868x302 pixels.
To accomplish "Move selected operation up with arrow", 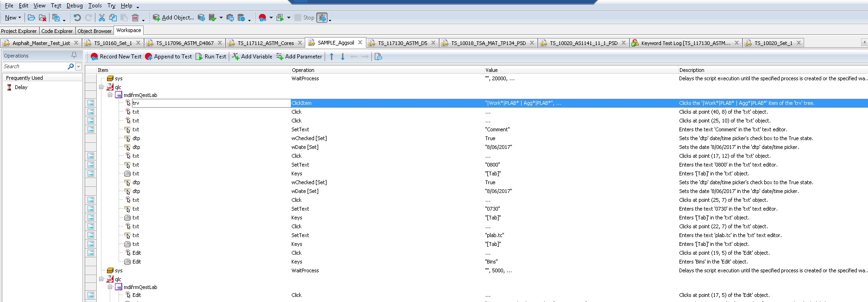I will (332, 57).
